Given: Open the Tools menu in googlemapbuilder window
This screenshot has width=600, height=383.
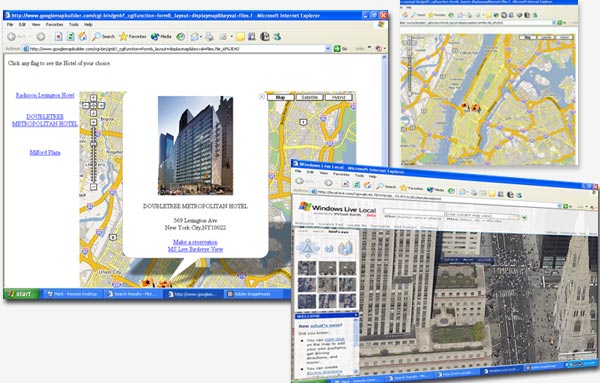Looking at the screenshot, I should (73, 24).
